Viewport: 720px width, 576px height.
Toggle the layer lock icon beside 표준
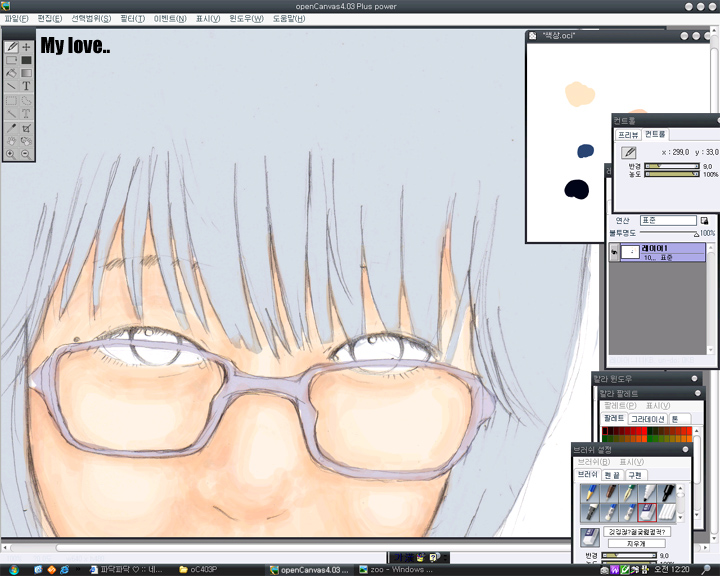(704, 220)
